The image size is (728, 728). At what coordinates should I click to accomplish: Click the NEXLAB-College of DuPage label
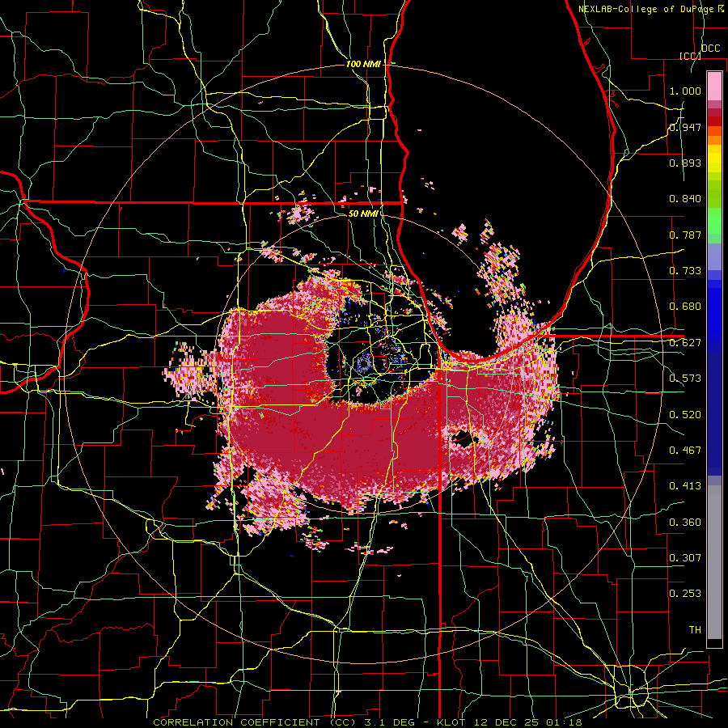tap(646, 9)
